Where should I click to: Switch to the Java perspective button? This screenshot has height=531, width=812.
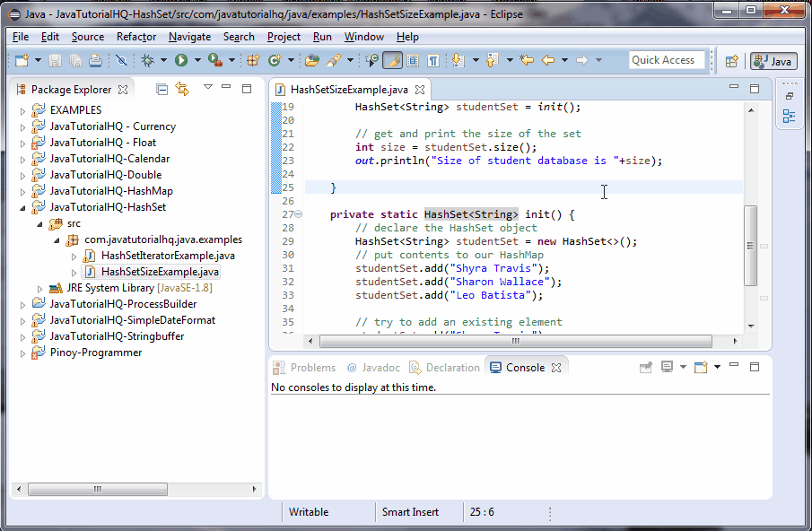coord(773,62)
